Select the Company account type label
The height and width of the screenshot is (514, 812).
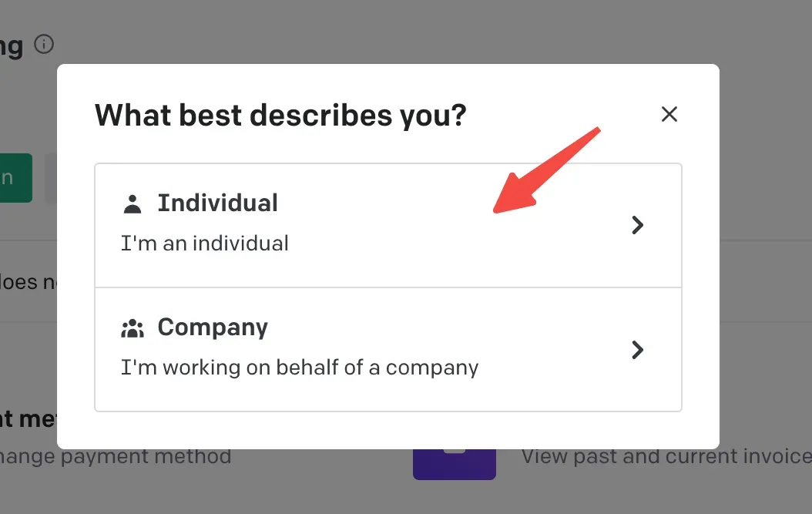tap(213, 328)
